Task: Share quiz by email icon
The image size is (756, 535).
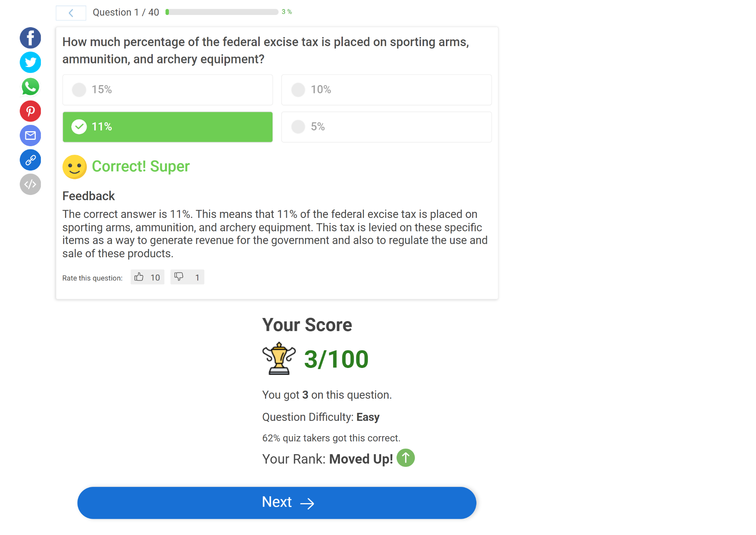Action: tap(30, 136)
